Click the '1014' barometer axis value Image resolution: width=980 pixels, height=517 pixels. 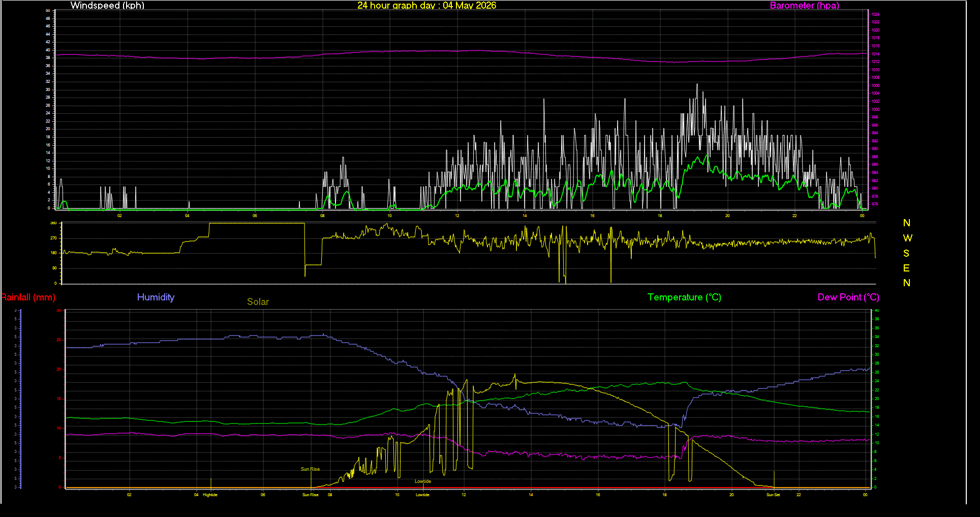pos(875,54)
